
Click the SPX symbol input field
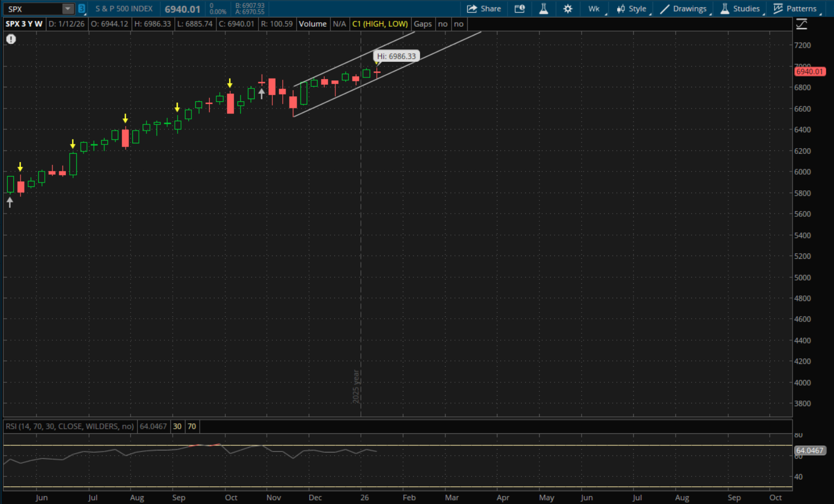click(x=33, y=9)
